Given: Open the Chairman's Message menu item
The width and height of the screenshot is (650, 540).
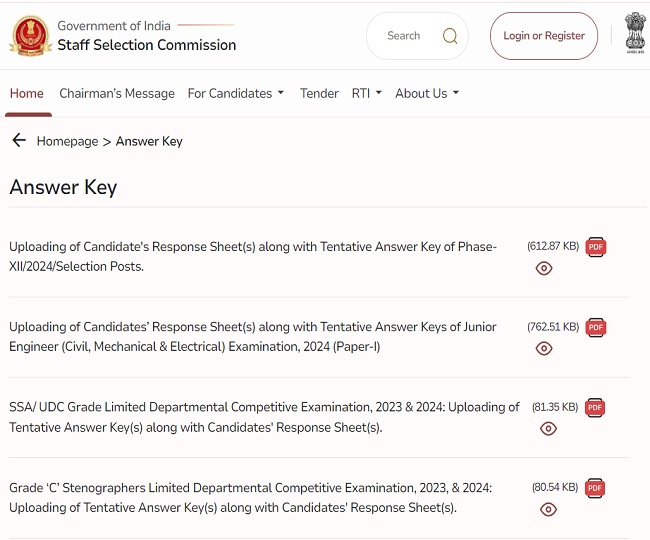Looking at the screenshot, I should pos(117,93).
